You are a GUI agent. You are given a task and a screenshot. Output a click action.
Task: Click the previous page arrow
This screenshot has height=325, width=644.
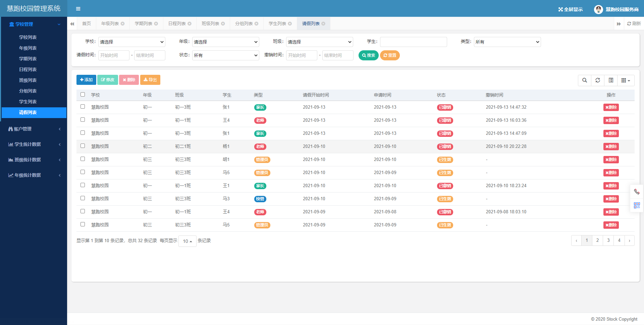coord(576,240)
